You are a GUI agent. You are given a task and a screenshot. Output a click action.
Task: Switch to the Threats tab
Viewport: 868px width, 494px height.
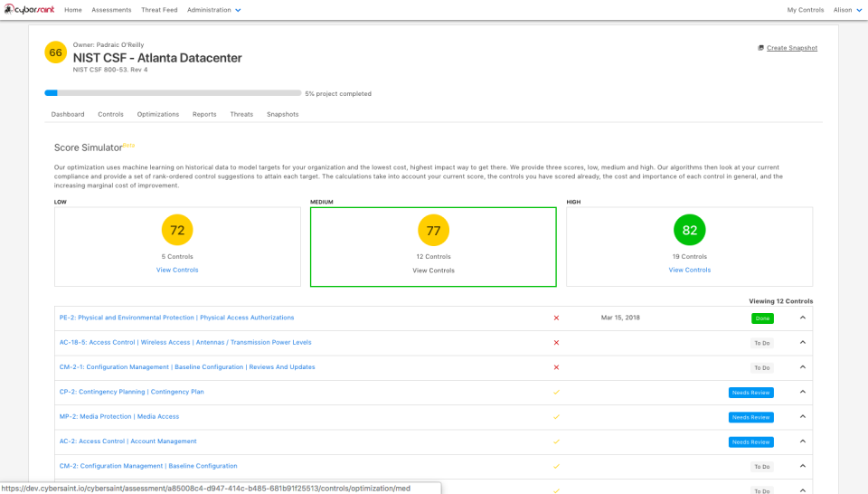[241, 114]
